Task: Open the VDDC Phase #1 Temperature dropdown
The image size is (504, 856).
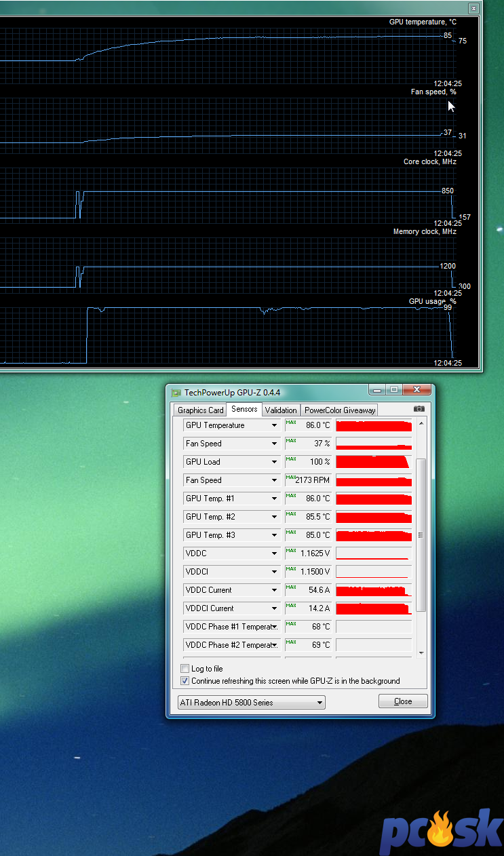Action: click(232, 627)
